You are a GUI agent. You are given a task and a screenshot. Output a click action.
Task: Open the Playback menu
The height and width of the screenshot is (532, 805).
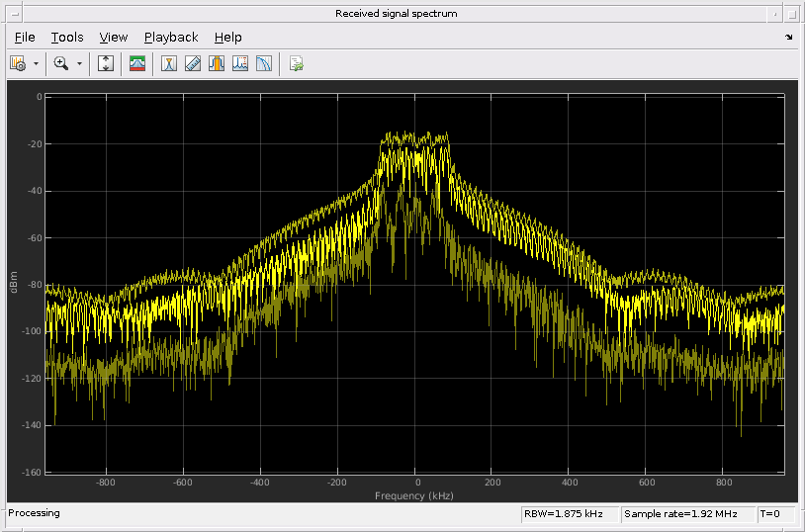(171, 38)
